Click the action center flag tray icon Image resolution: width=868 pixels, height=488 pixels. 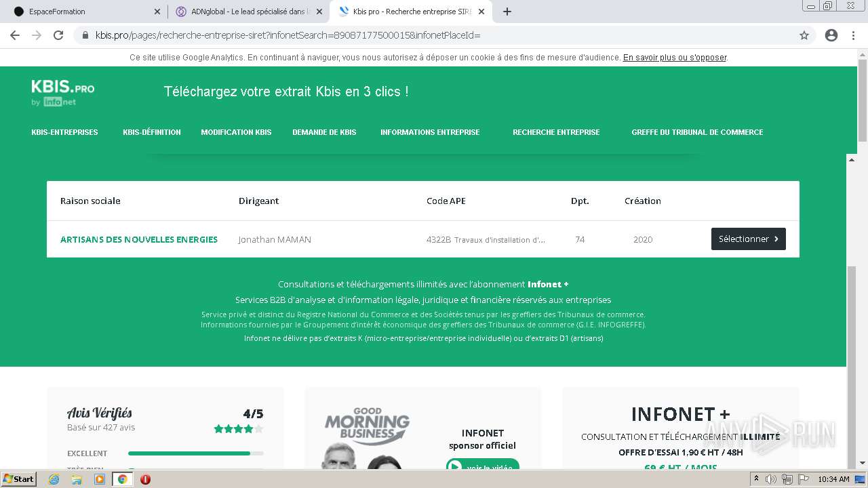tap(802, 479)
